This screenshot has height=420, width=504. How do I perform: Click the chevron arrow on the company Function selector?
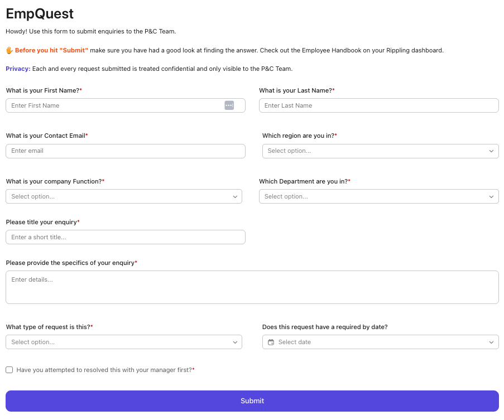coord(235,196)
